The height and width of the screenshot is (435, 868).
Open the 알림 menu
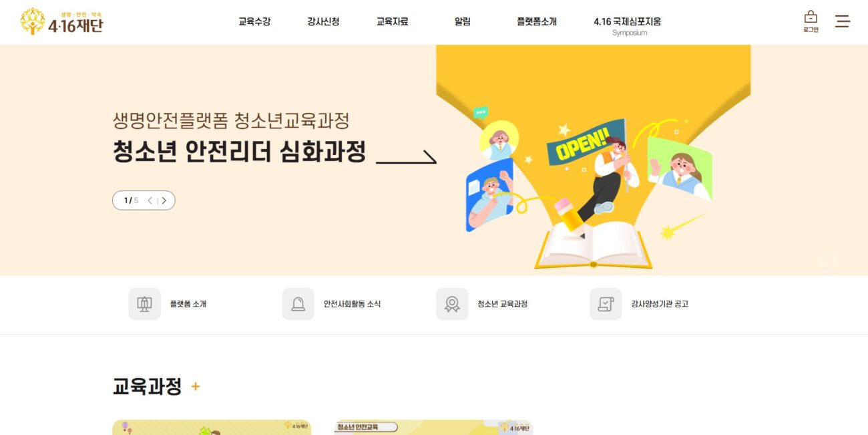pyautogui.click(x=462, y=21)
